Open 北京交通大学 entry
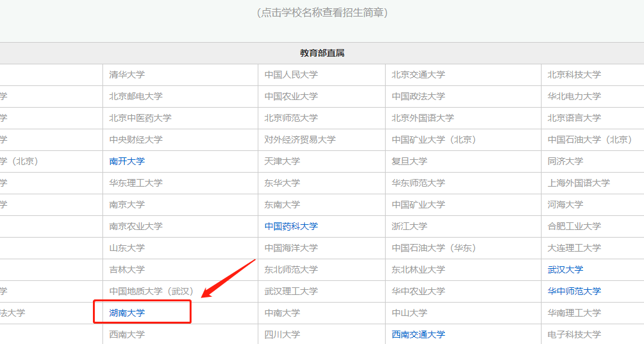 point(418,75)
